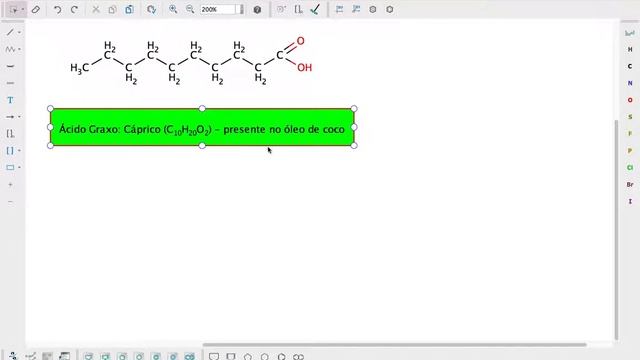Grab the top-center handle of text box
The width and height of the screenshot is (640, 360).
point(202,108)
